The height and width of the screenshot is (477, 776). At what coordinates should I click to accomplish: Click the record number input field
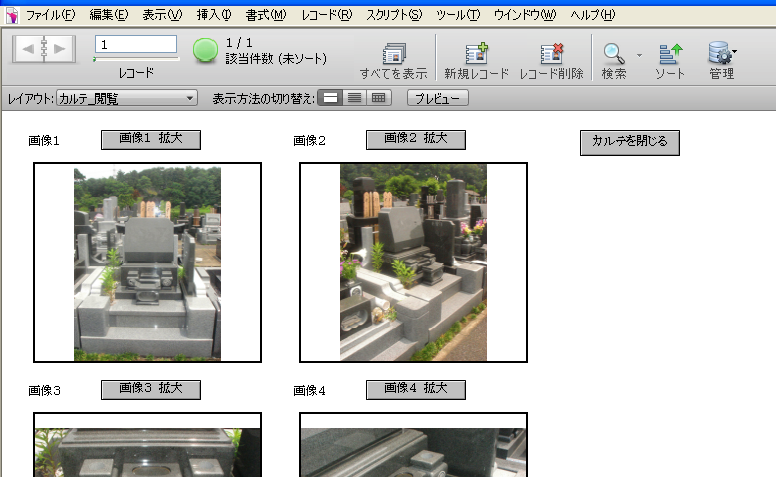click(x=136, y=45)
